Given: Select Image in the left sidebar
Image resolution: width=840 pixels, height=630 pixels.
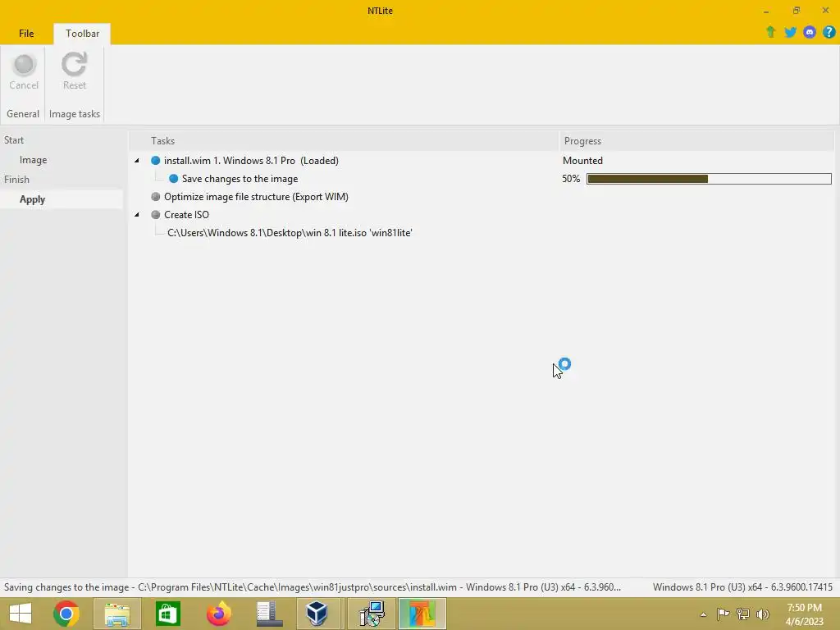Looking at the screenshot, I should click(33, 160).
